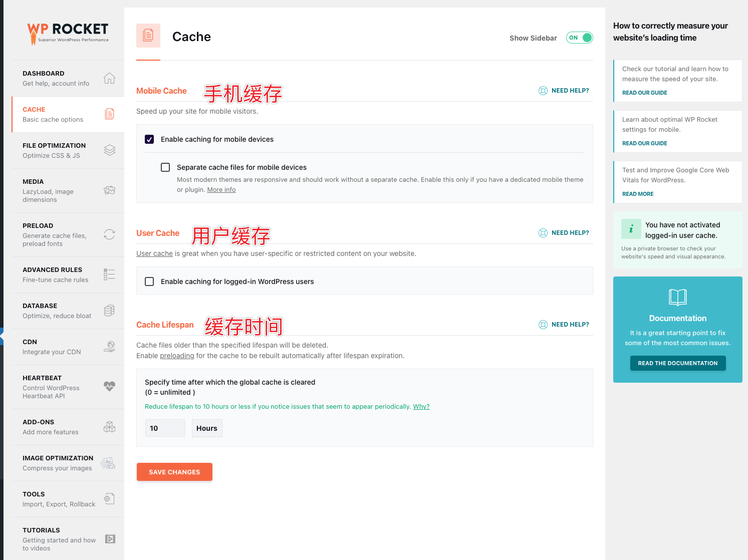Open Image Optimization section

pos(68,463)
